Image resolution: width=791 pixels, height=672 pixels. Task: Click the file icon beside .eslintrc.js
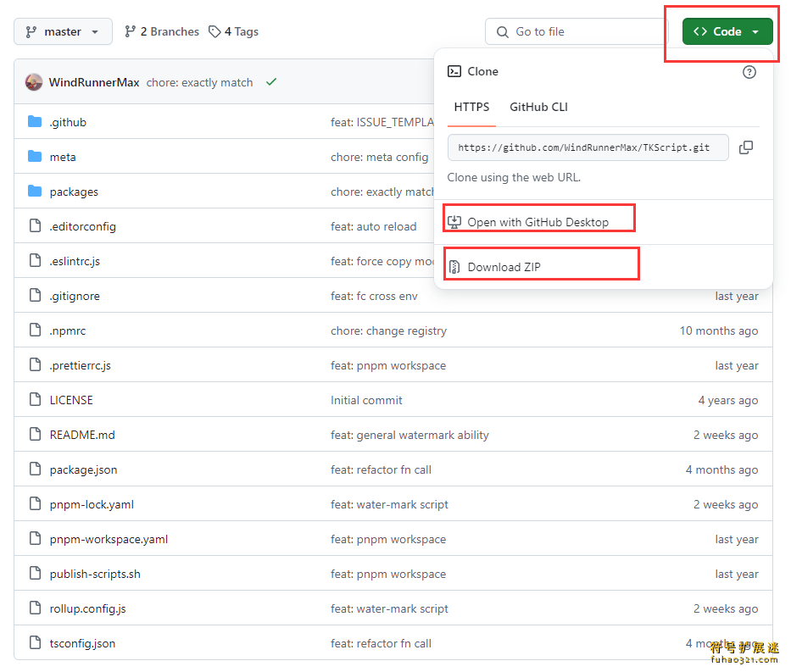(35, 260)
